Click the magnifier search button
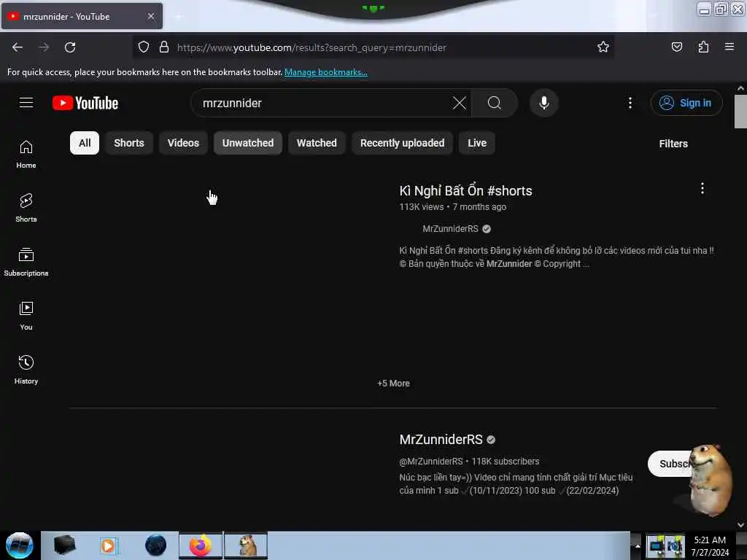This screenshot has width=747, height=560. click(494, 103)
